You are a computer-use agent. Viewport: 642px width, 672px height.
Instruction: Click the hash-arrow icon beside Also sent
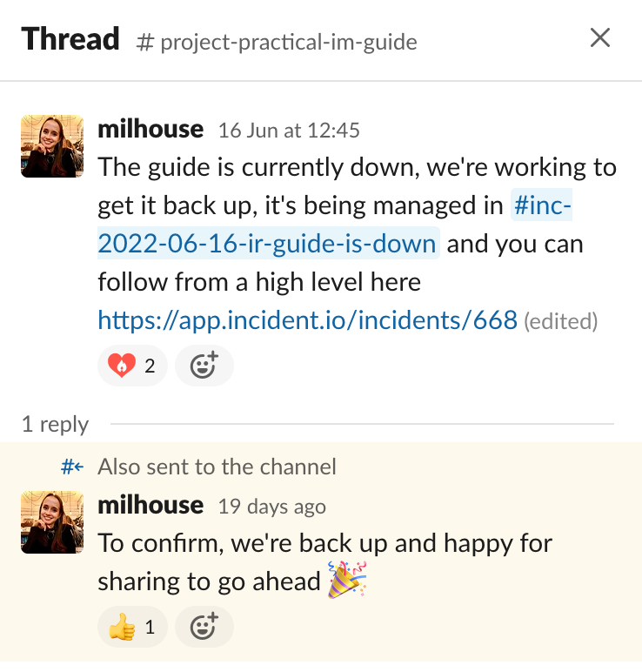pos(72,467)
